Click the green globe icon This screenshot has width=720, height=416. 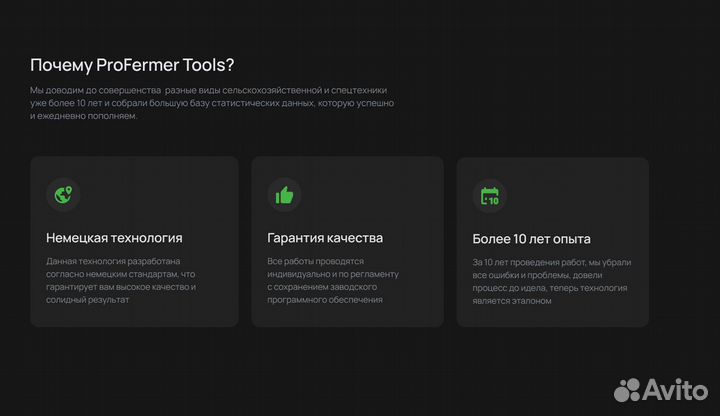(x=62, y=195)
